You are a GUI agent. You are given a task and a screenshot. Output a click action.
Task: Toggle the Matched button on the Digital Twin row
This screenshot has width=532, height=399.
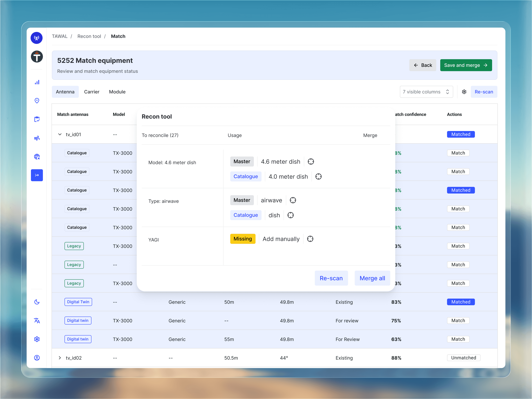pyautogui.click(x=461, y=302)
